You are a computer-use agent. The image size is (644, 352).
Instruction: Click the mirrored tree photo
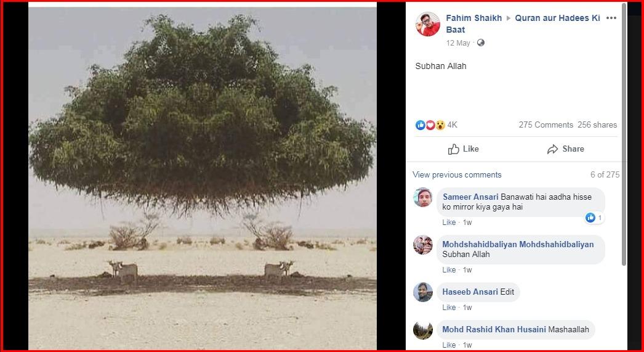(203, 178)
